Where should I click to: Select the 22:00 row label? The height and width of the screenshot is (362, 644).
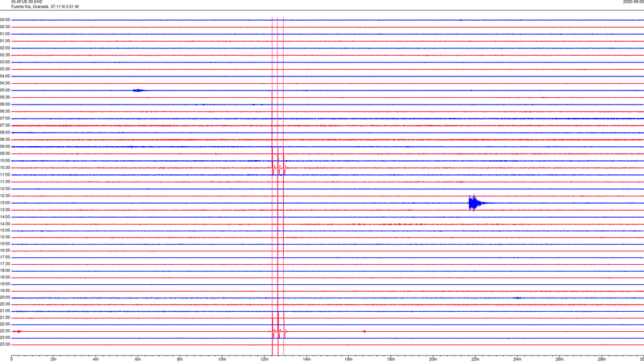coord(5,324)
